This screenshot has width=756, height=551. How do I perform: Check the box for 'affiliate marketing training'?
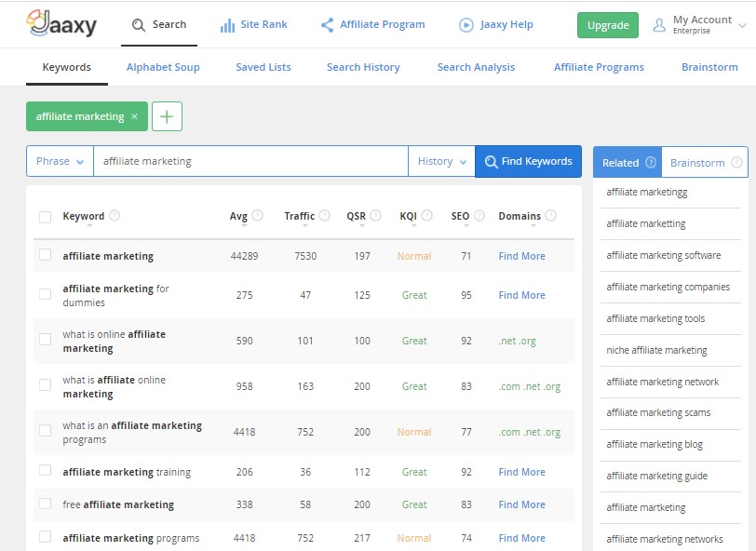tap(46, 471)
